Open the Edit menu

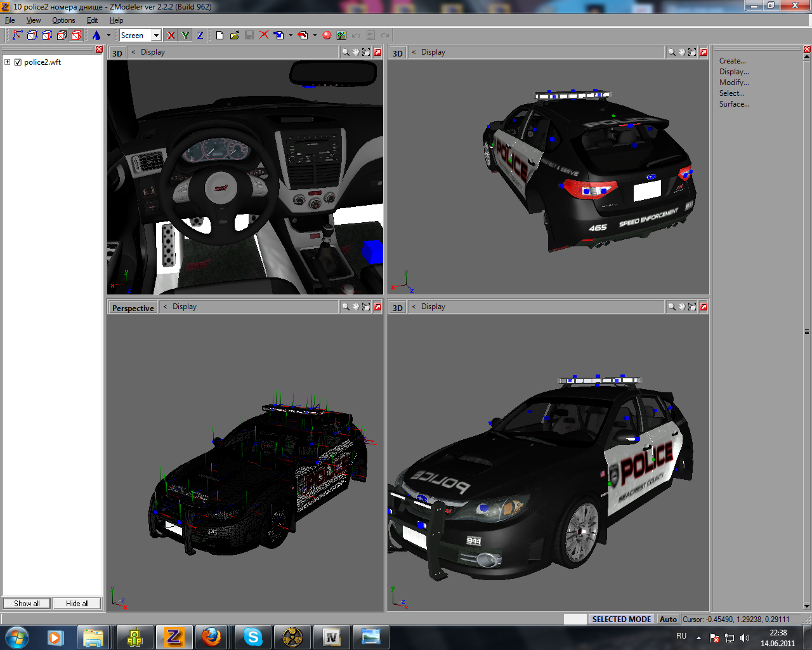click(x=93, y=20)
